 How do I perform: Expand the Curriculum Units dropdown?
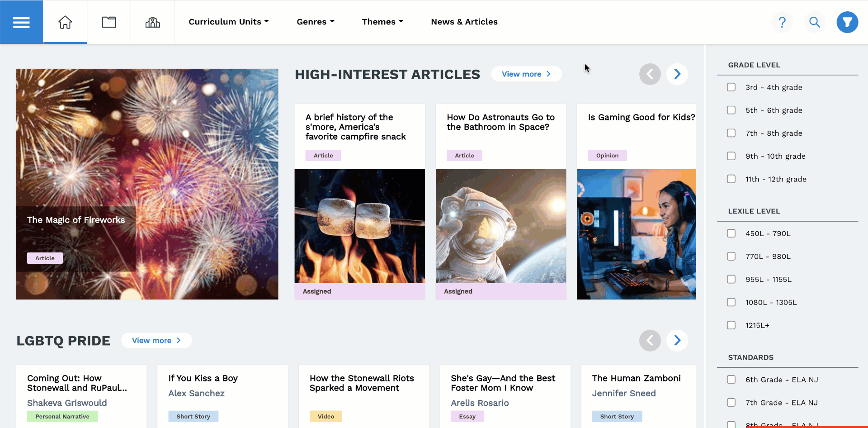tap(229, 22)
